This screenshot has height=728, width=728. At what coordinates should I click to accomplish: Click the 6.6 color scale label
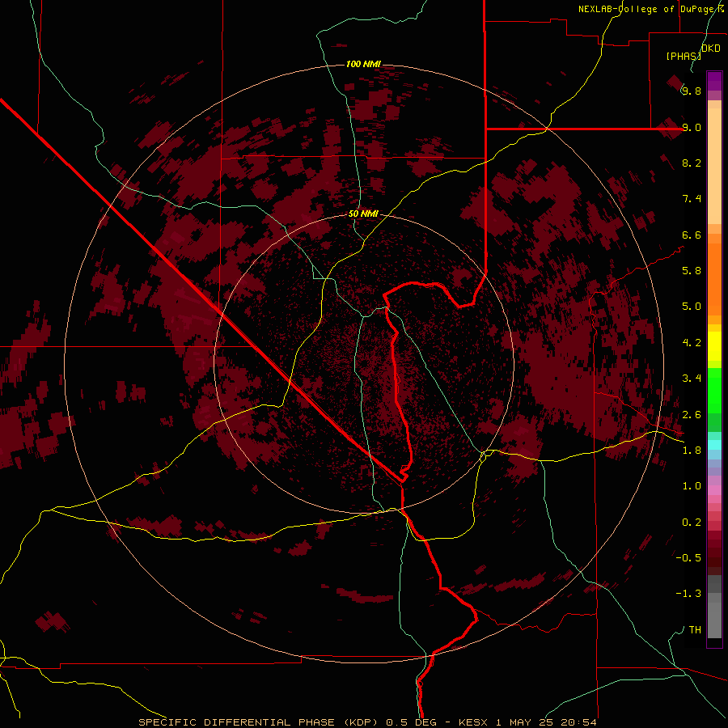pos(692,235)
